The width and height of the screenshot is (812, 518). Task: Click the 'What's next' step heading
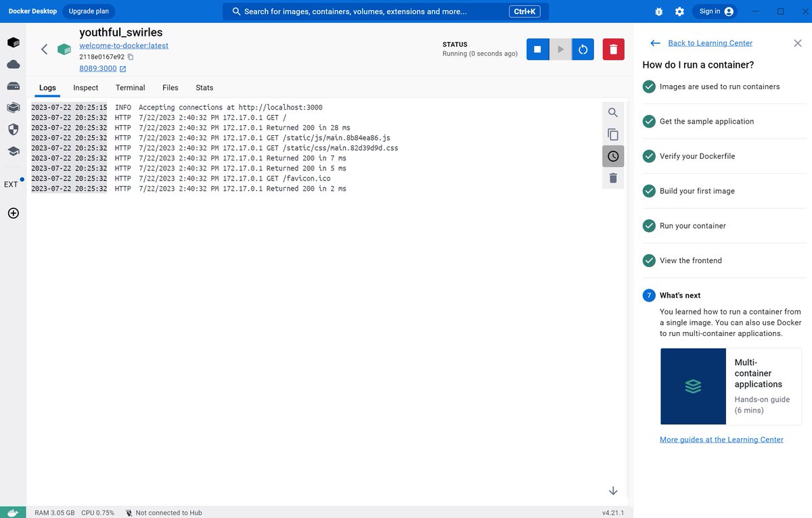pyautogui.click(x=680, y=296)
